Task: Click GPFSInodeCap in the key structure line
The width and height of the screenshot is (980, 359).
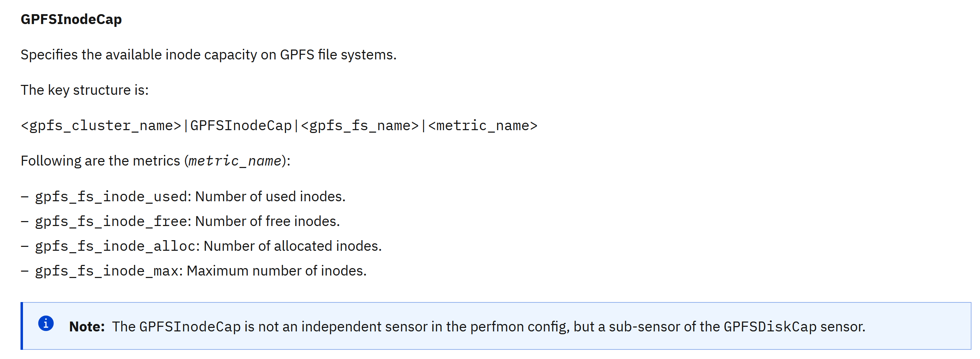Action: (241, 126)
